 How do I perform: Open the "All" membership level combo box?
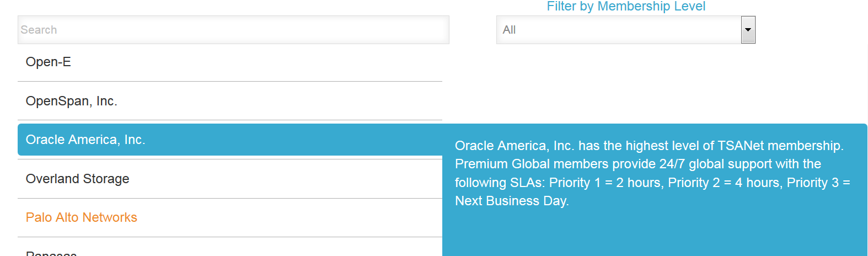(x=619, y=30)
